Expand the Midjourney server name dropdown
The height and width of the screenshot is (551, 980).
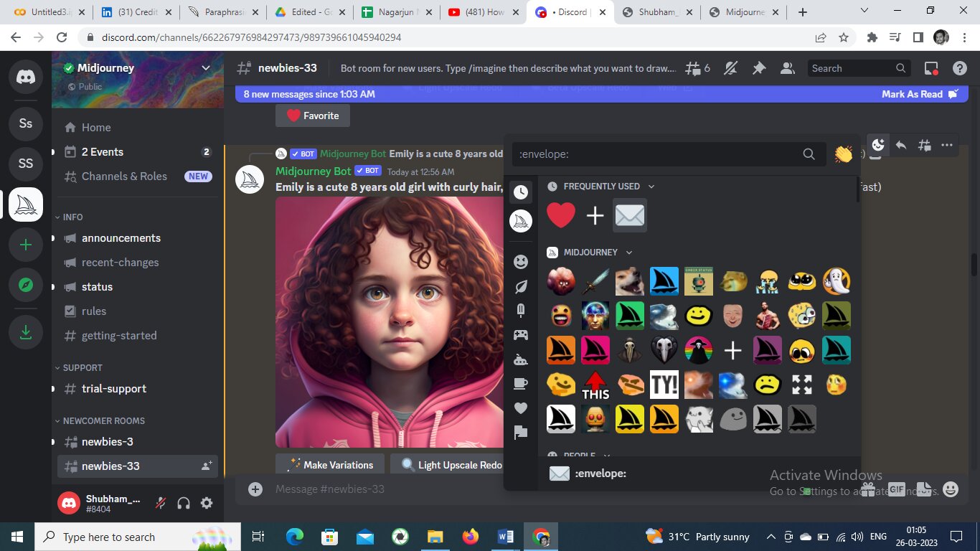[x=206, y=68]
